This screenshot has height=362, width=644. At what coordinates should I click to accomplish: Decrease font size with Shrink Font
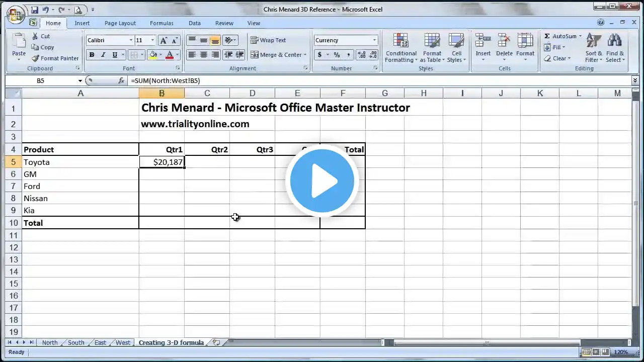175,40
